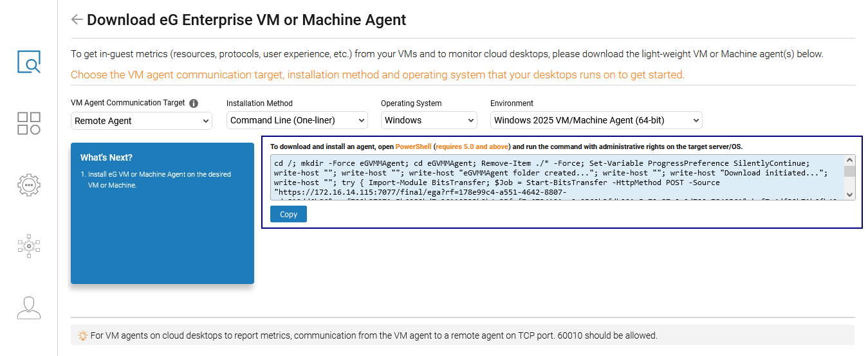Expand the Installation Method dropdown
Screen dimensions: 868x356
tap(297, 120)
